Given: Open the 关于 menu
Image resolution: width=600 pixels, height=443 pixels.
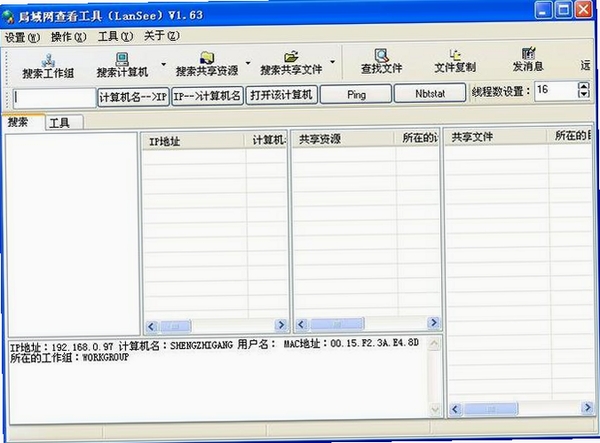Looking at the screenshot, I should coord(161,36).
